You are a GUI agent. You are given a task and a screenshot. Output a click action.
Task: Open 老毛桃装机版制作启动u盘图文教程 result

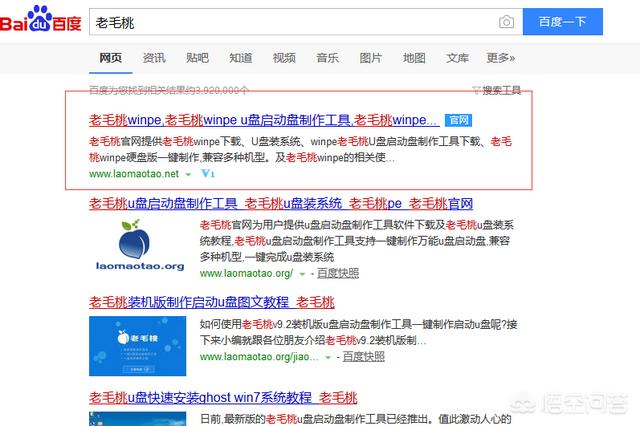211,302
